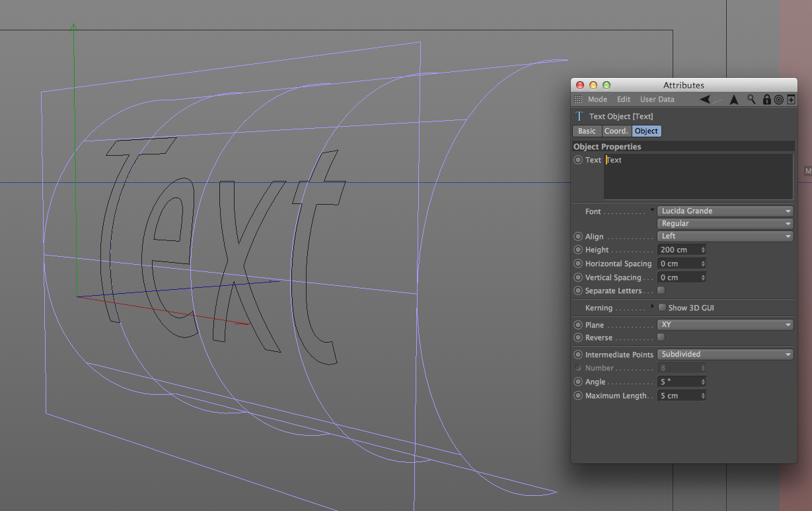Open the Lucida Grande font dropdown
812x511 pixels.
[725, 211]
